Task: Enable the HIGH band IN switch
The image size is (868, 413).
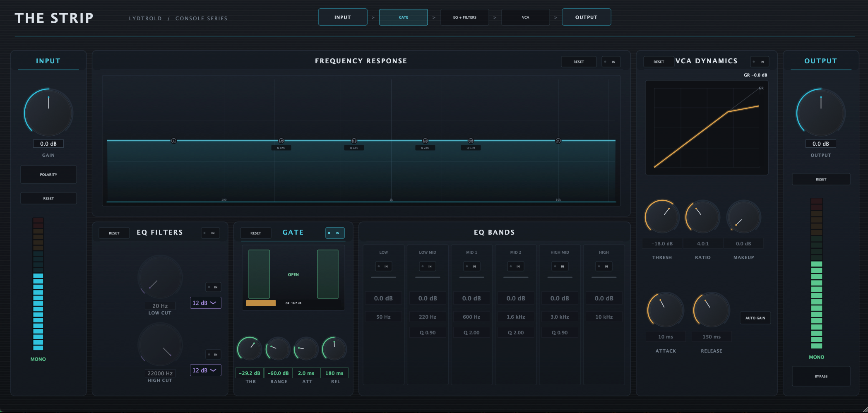Action: coord(604,267)
